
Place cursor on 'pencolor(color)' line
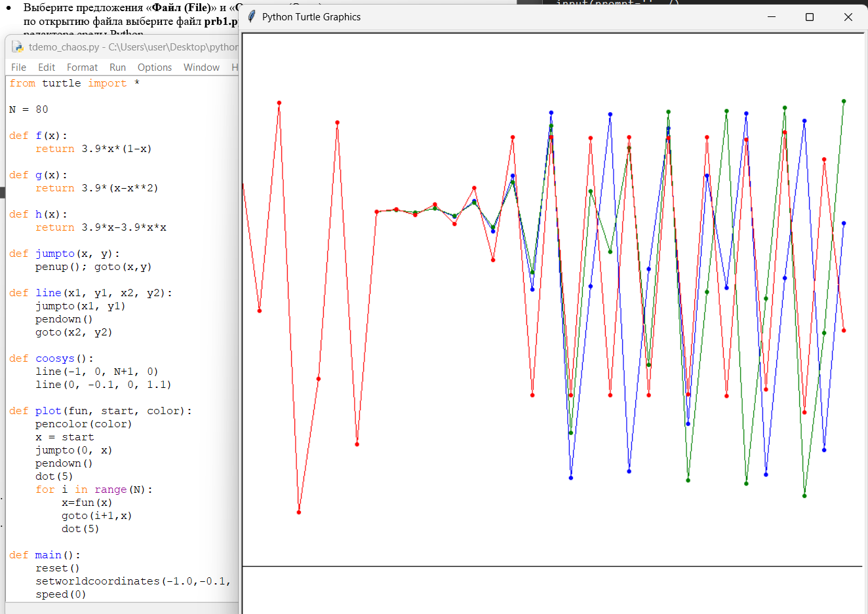(x=83, y=424)
